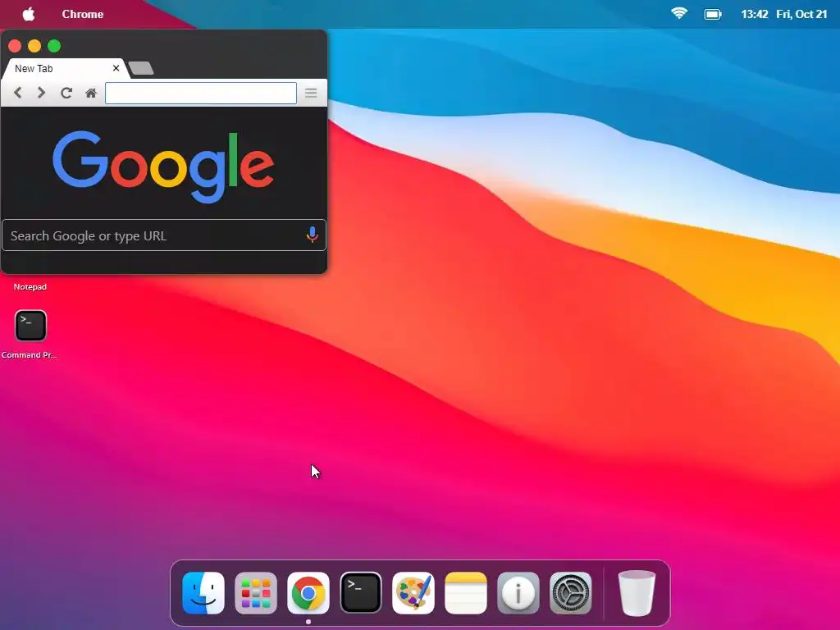Open the Apple menu
The height and width of the screenshot is (630, 840).
[x=29, y=14]
